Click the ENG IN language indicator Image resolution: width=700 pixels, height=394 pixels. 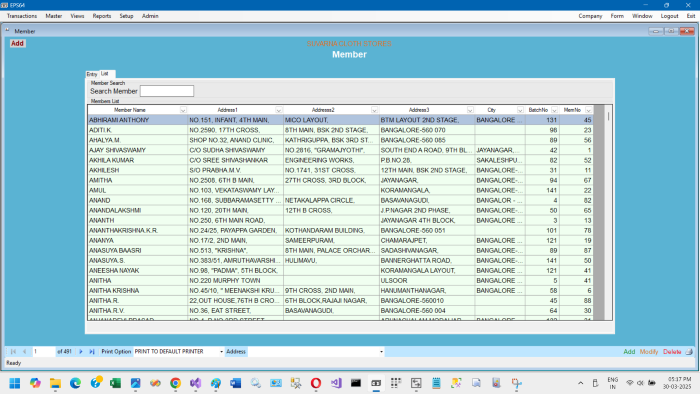pyautogui.click(x=612, y=383)
